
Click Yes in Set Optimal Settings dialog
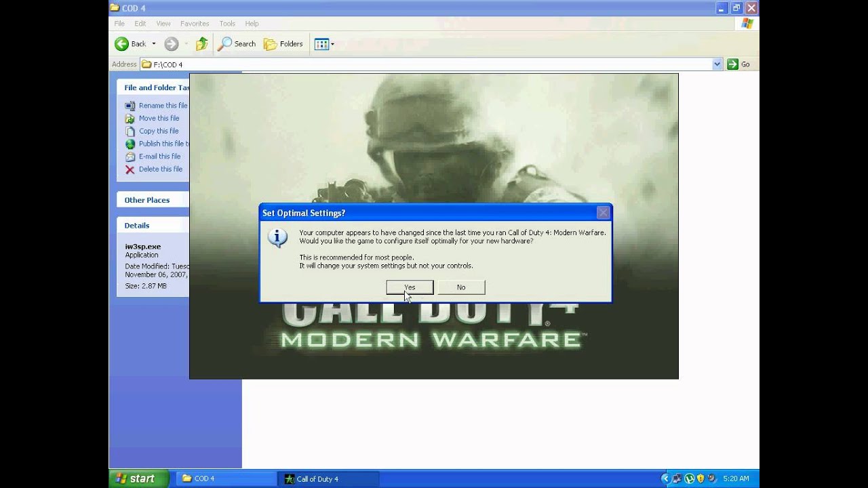point(410,287)
